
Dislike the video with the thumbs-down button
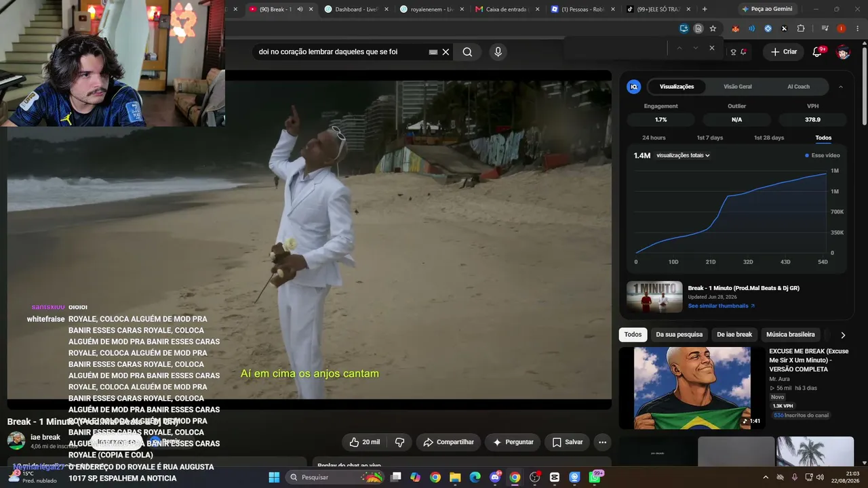(399, 443)
